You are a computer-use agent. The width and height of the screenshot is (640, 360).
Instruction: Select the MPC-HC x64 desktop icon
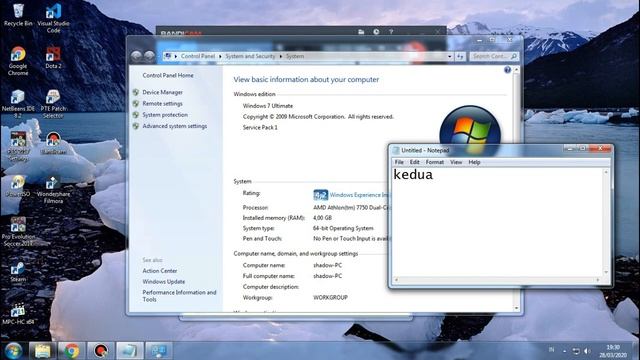pyautogui.click(x=18, y=313)
